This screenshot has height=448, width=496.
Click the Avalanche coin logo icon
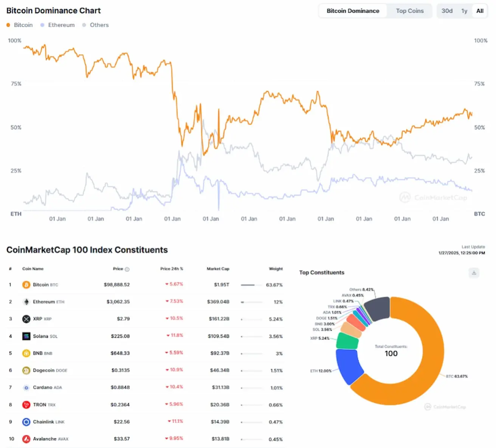tap(26, 439)
